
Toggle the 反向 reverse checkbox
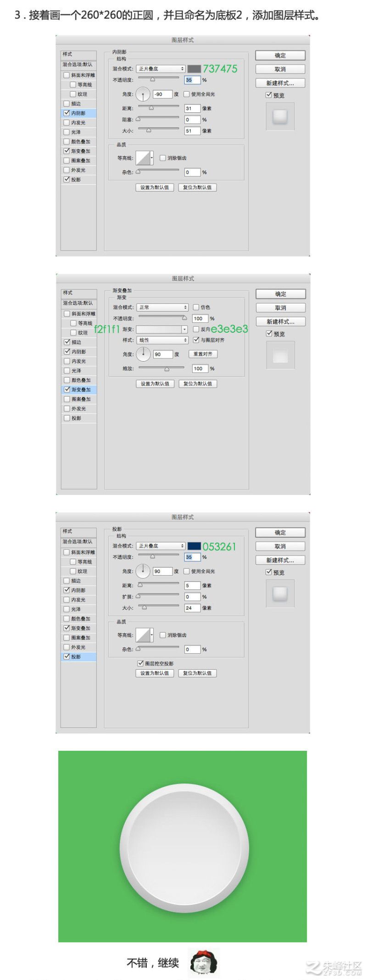tap(196, 329)
